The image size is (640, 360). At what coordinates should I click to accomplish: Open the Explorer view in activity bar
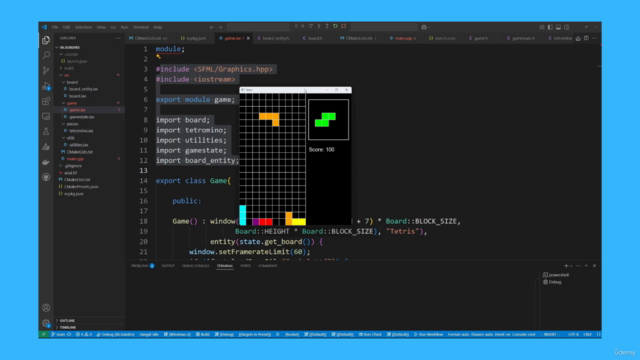pos(46,40)
